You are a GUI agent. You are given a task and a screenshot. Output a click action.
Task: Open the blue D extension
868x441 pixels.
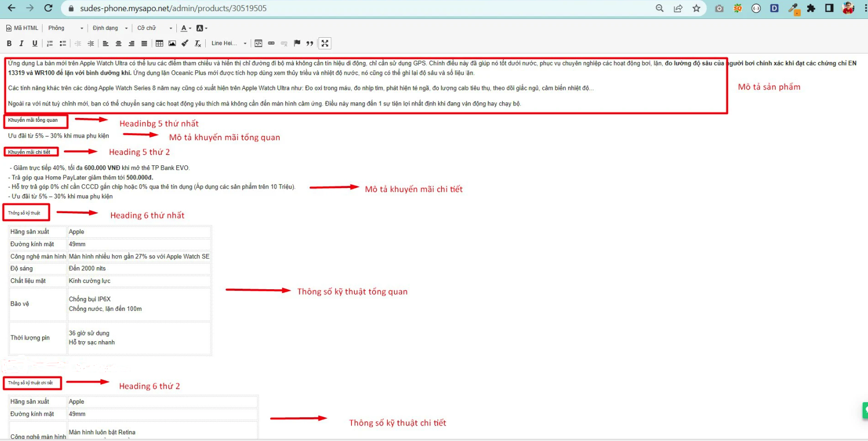pyautogui.click(x=775, y=8)
